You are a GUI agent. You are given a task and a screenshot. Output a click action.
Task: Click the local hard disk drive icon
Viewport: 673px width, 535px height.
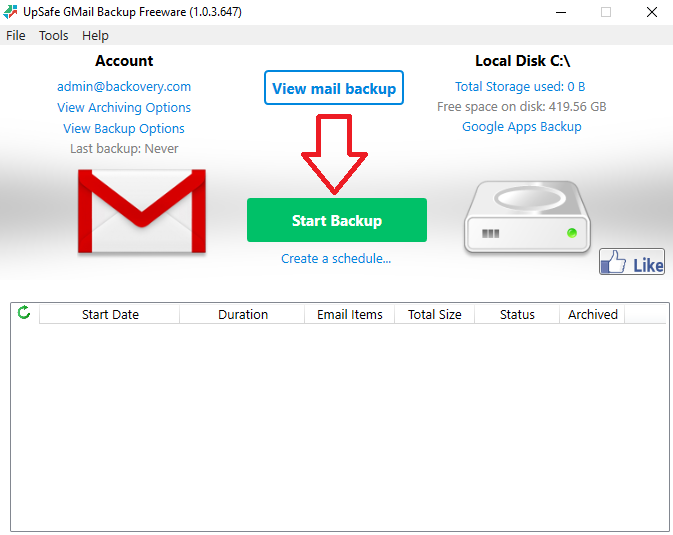(527, 216)
